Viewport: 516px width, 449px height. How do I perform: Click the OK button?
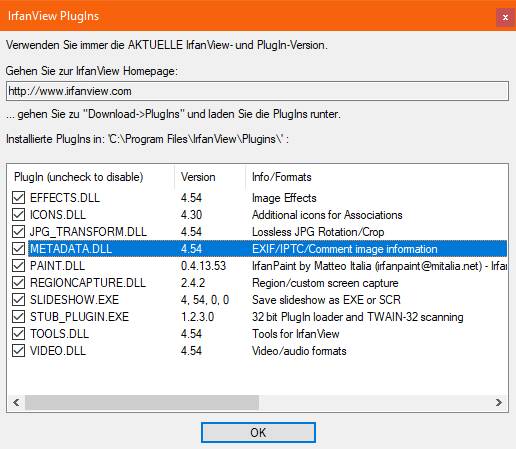pyautogui.click(x=258, y=433)
